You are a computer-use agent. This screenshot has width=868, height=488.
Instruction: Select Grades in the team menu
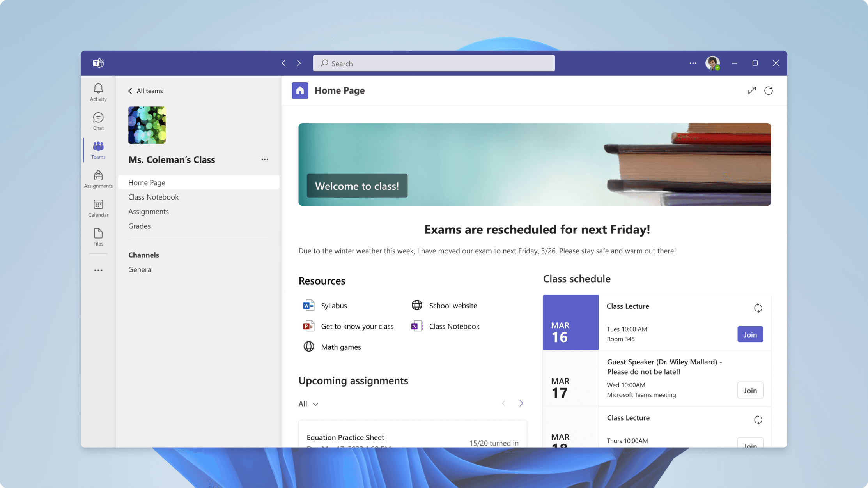[x=139, y=226]
